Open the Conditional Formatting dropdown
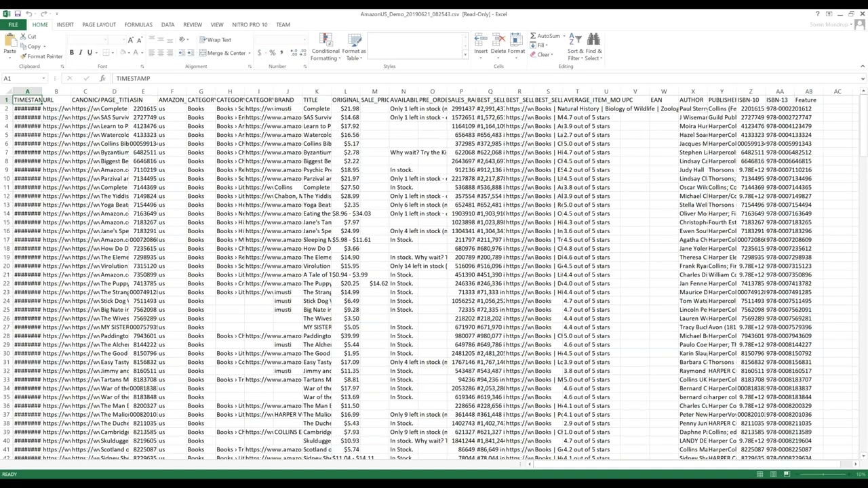 (325, 47)
